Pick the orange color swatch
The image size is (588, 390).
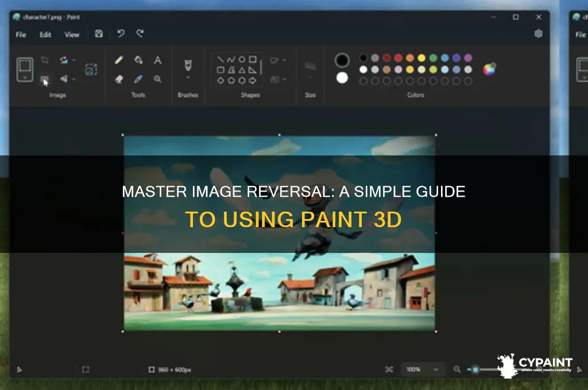coord(410,58)
